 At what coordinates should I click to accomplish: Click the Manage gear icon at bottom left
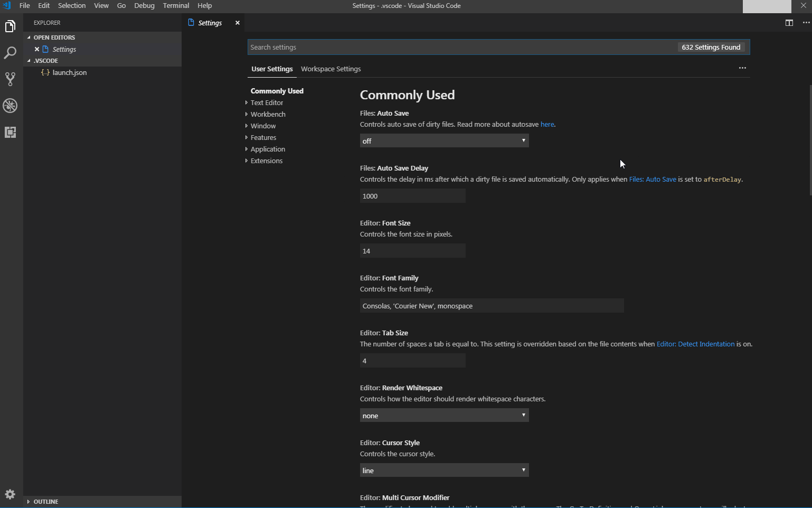pyautogui.click(x=10, y=494)
